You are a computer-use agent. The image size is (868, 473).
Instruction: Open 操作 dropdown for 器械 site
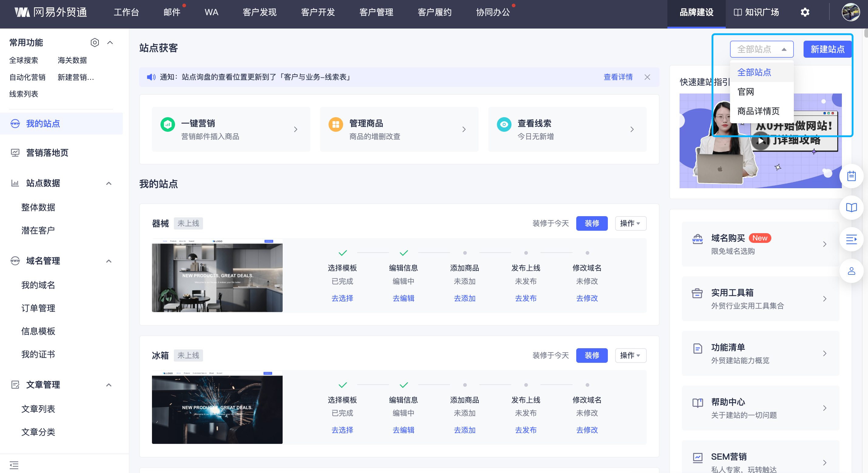point(630,223)
